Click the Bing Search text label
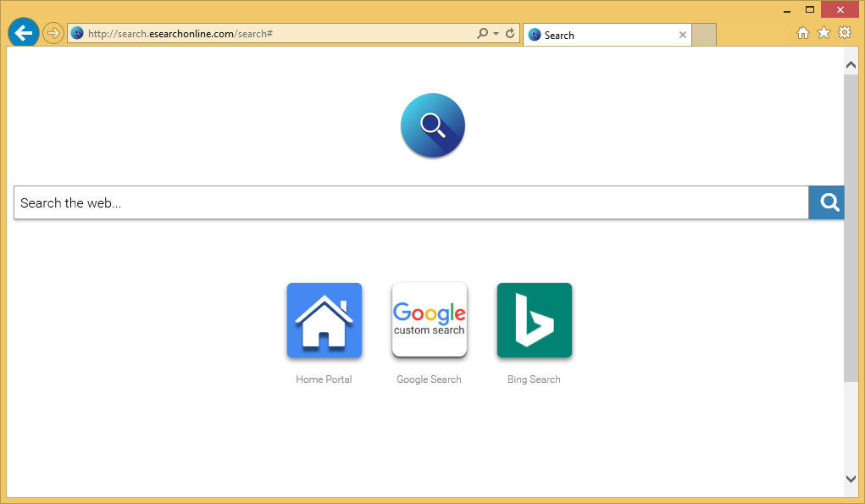This screenshot has height=504, width=865. pos(534,379)
